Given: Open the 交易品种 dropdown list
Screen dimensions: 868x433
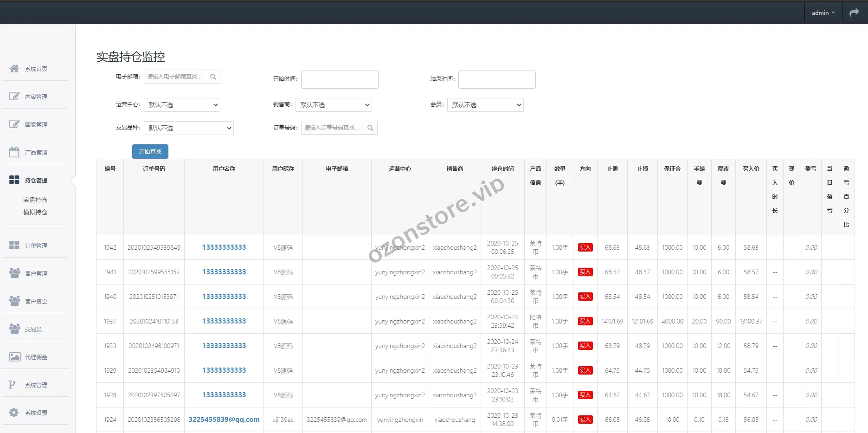Looking at the screenshot, I should click(x=188, y=128).
